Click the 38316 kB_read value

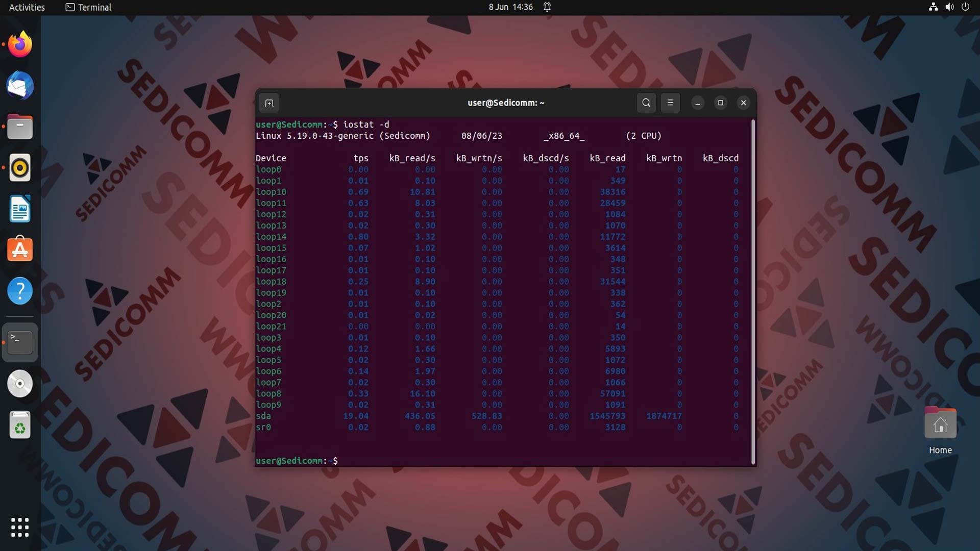(612, 192)
